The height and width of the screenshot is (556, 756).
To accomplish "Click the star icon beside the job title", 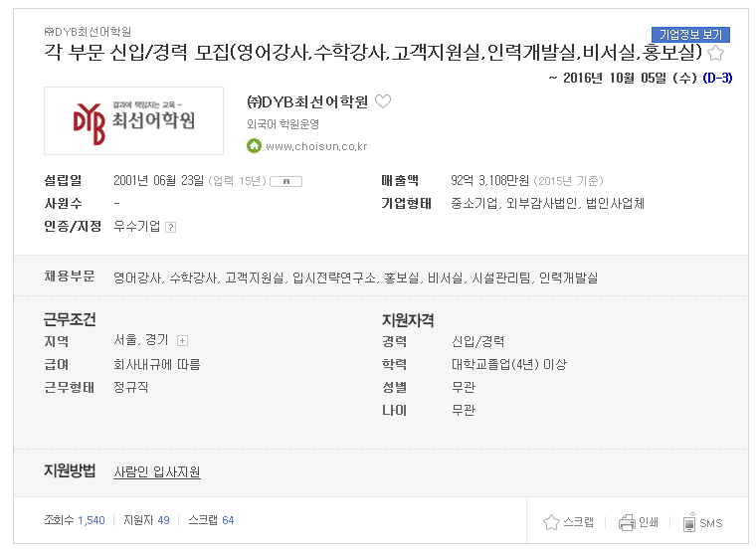I will 715,53.
